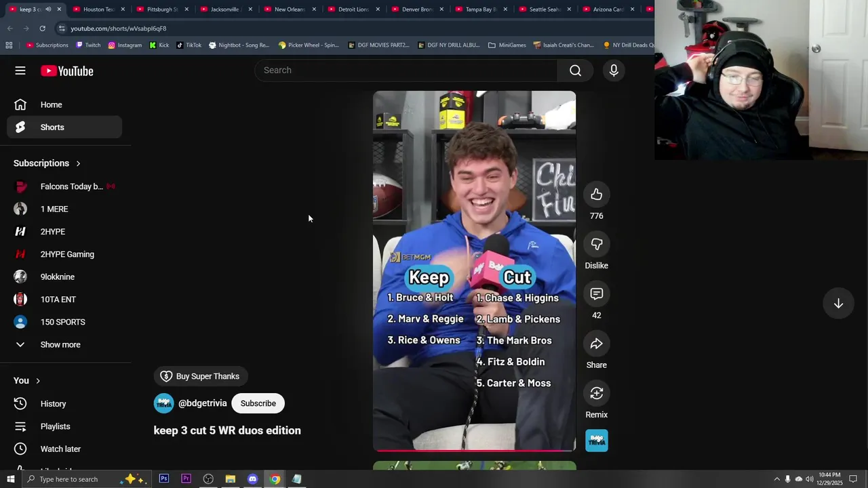Open Premiere Pro from the taskbar

tap(186, 479)
